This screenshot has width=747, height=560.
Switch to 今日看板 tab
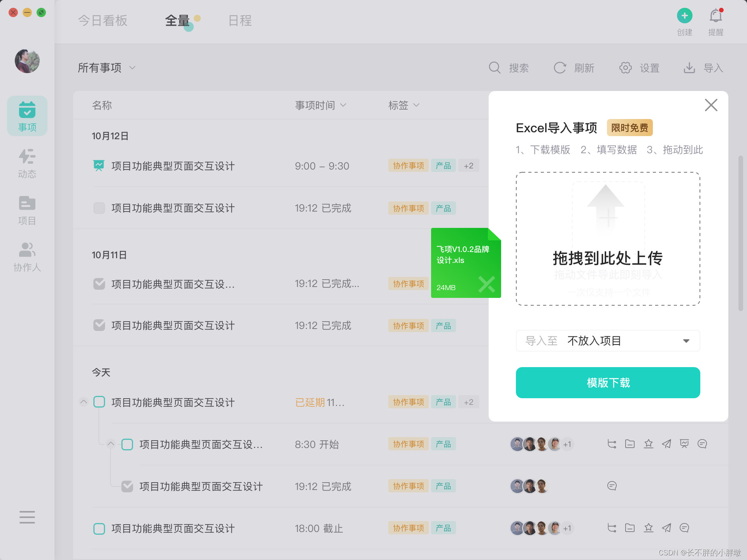click(x=103, y=21)
